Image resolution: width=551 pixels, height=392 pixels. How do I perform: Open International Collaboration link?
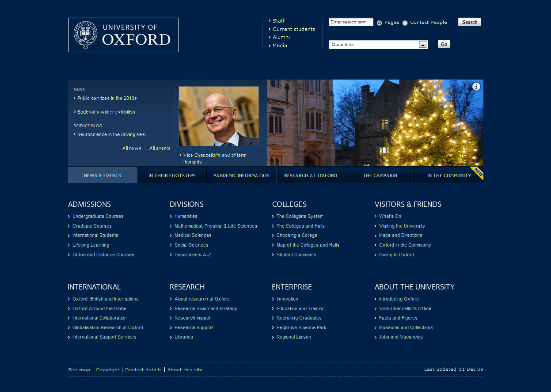click(99, 318)
